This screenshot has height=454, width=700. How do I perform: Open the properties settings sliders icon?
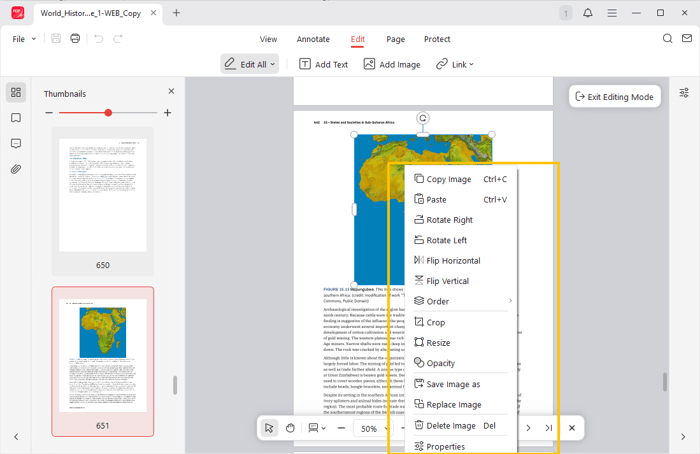[684, 93]
